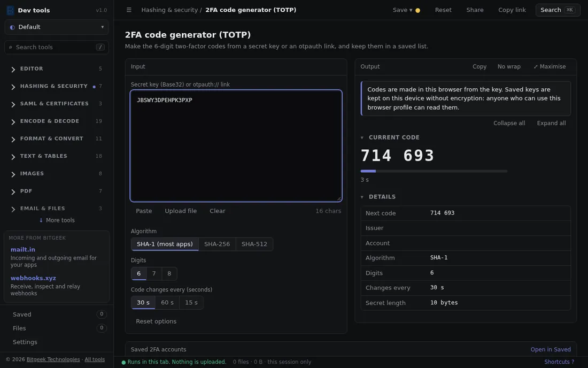Set code change interval to 15 s

pyautogui.click(x=191, y=302)
